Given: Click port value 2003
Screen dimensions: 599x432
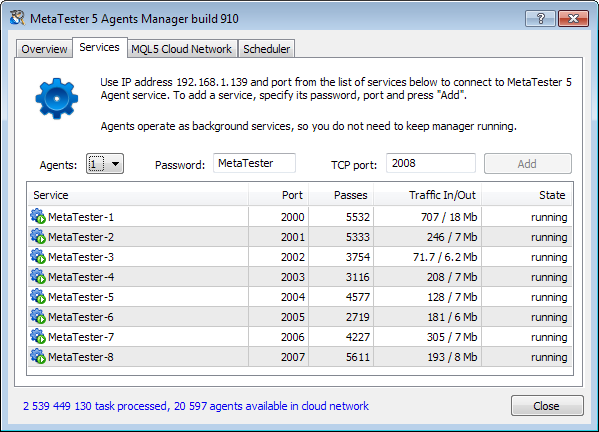Looking at the screenshot, I should click(293, 277).
